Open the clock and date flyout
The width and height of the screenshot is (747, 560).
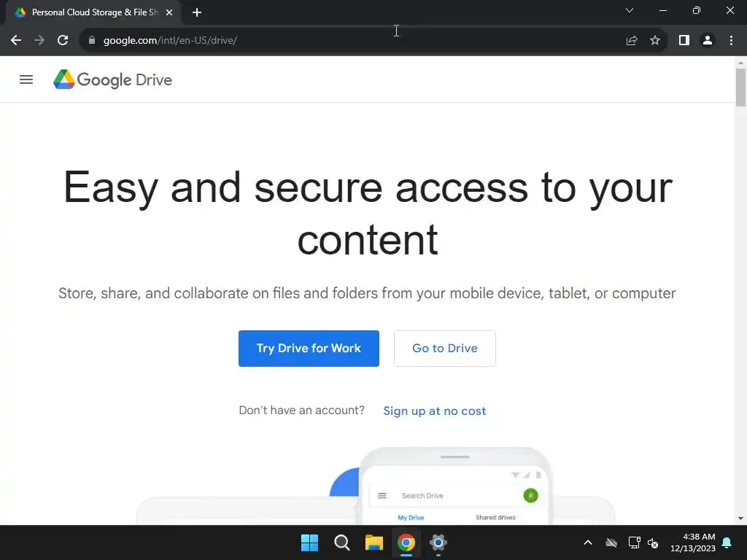tap(693, 542)
